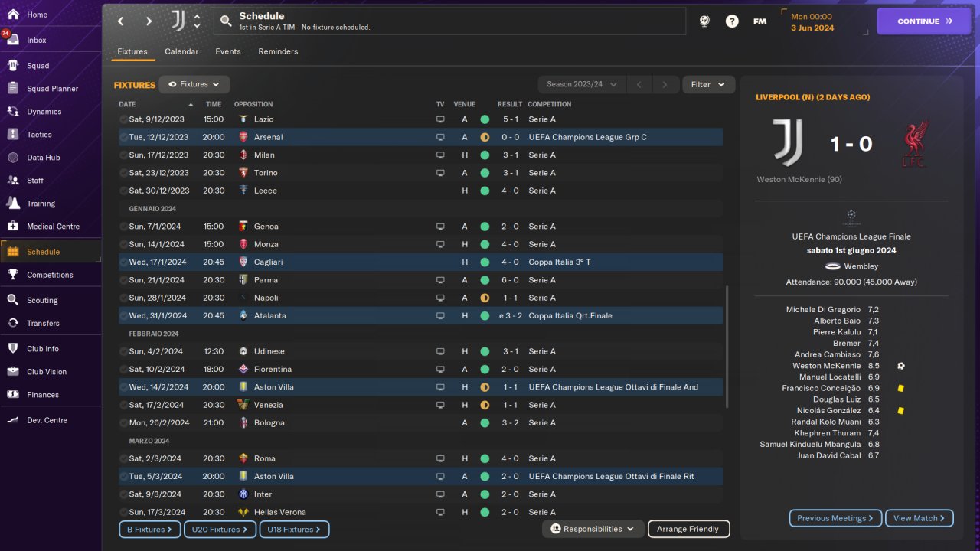
Task: Open the Filter dropdown
Action: (x=708, y=84)
